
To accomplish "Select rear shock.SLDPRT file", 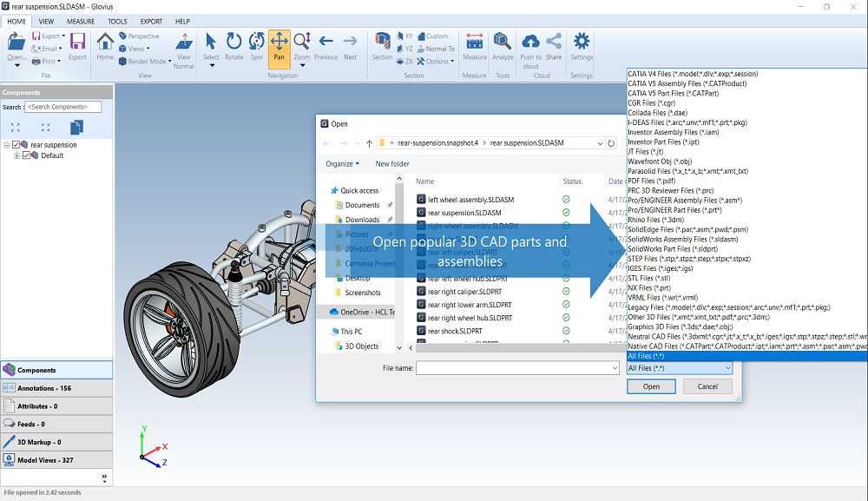I will [x=455, y=331].
